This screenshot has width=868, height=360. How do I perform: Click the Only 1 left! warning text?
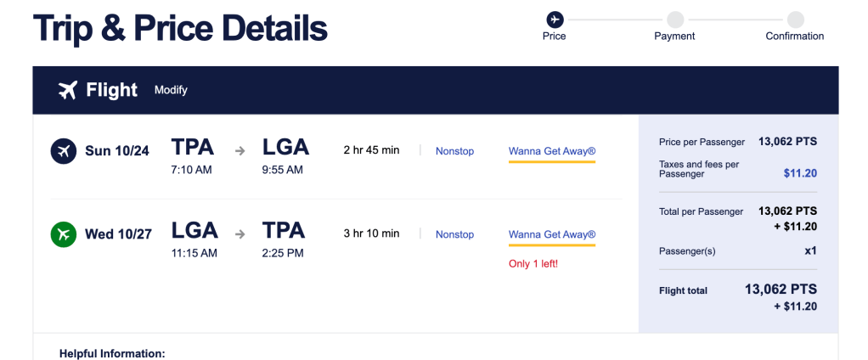pyautogui.click(x=533, y=263)
